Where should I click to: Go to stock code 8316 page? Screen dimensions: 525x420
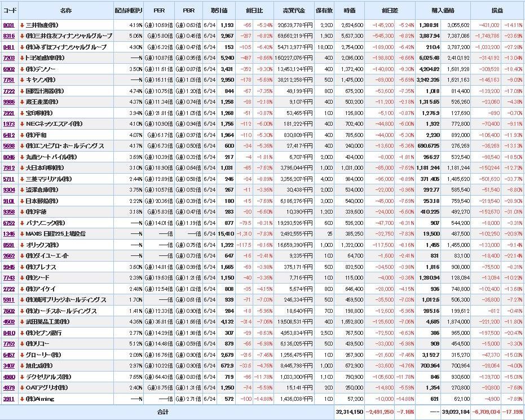tap(8, 36)
